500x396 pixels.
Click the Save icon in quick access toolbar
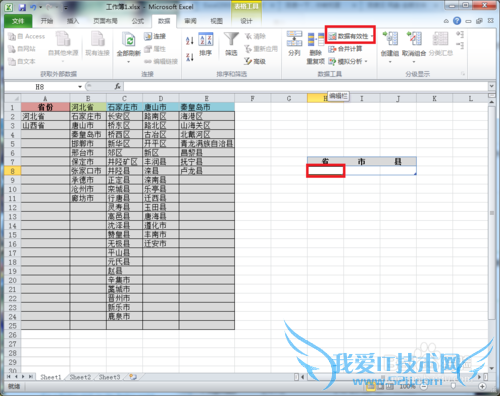pos(22,7)
